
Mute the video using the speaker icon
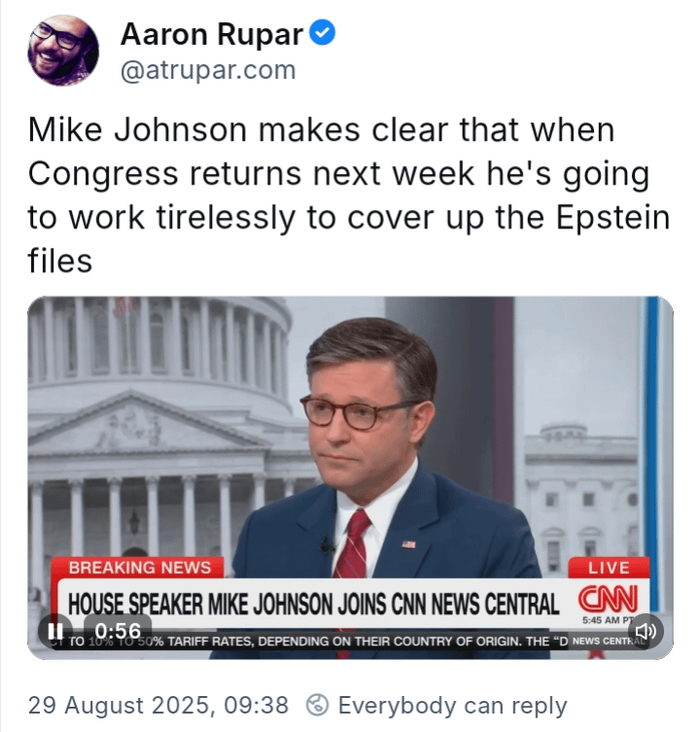click(646, 631)
